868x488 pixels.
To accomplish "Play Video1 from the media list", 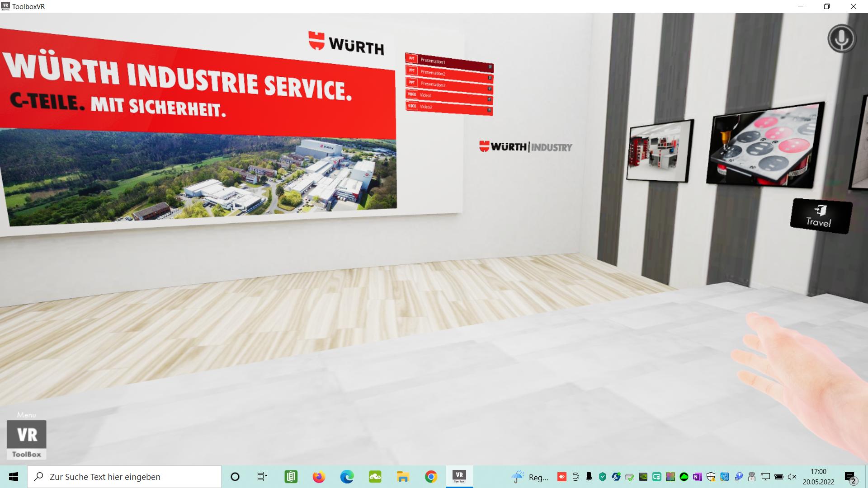I will tap(449, 96).
